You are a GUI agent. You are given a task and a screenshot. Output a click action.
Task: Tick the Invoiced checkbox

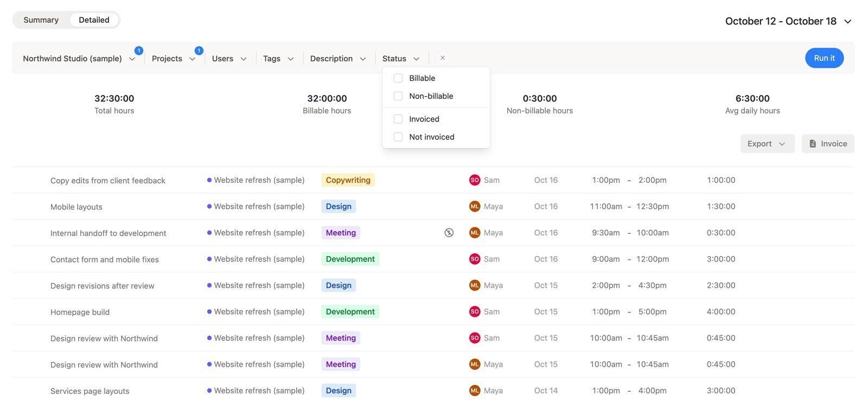398,119
